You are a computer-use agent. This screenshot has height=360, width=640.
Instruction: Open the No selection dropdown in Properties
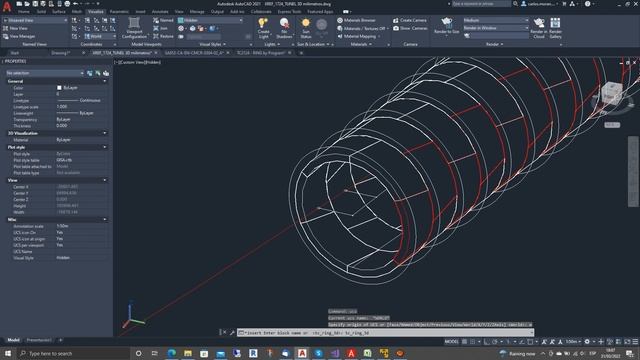pyautogui.click(x=45, y=73)
